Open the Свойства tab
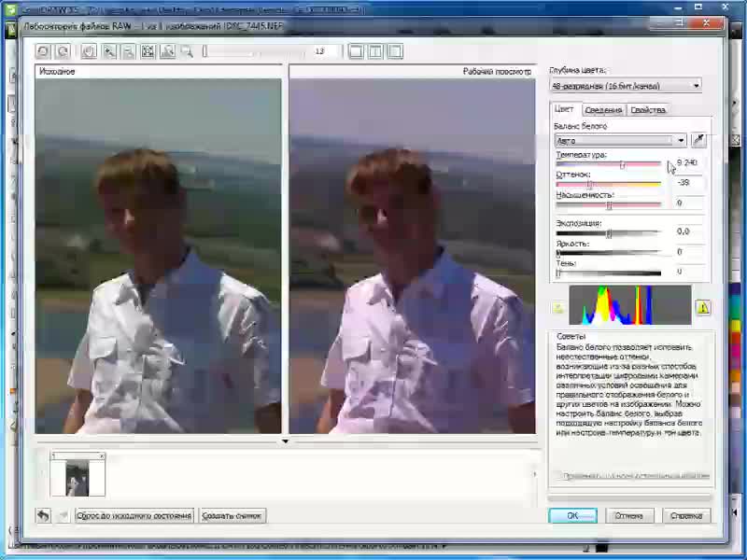The image size is (747, 560). [x=648, y=110]
